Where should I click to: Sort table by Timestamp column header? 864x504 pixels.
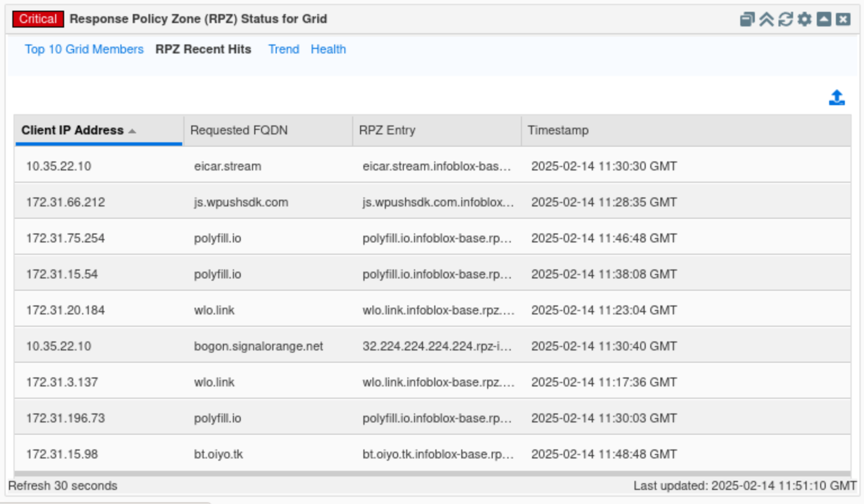click(558, 130)
